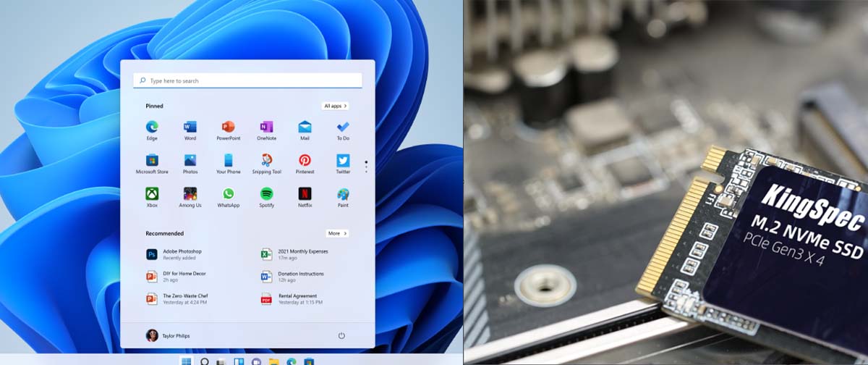Click the Recommended section heading
The height and width of the screenshot is (365, 868).
click(164, 233)
